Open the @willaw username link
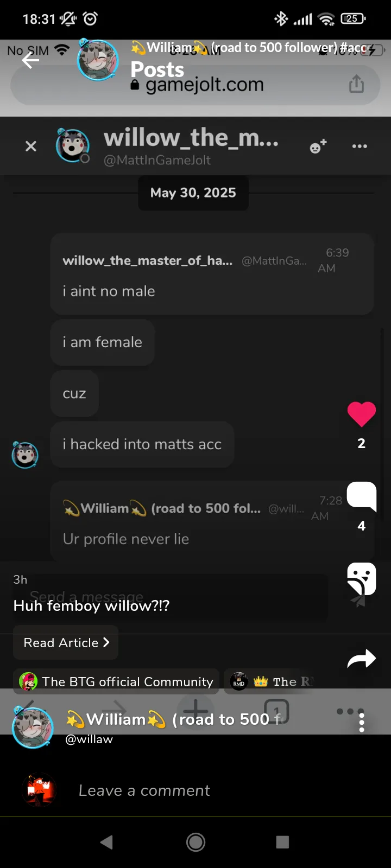 (89, 739)
